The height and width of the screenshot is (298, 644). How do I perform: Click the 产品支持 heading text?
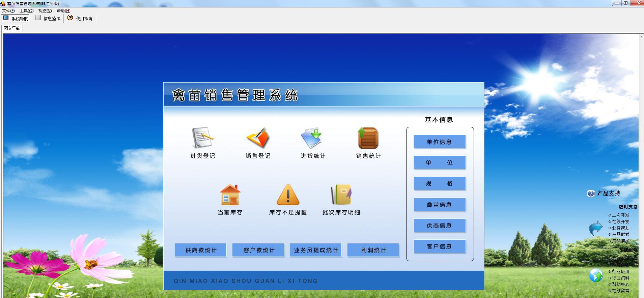609,193
